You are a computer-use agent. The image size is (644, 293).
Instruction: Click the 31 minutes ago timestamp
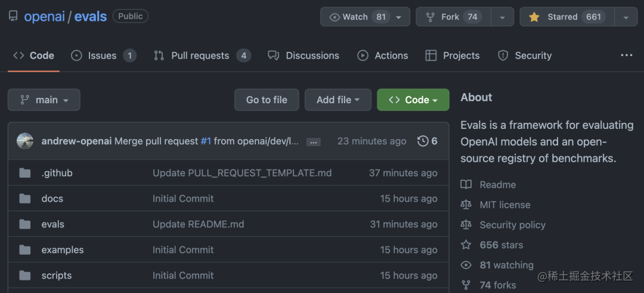[x=404, y=224]
